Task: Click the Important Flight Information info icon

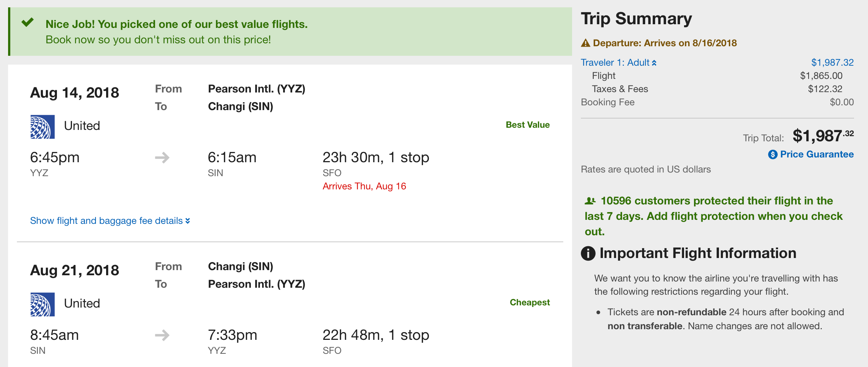Action: pos(588,253)
